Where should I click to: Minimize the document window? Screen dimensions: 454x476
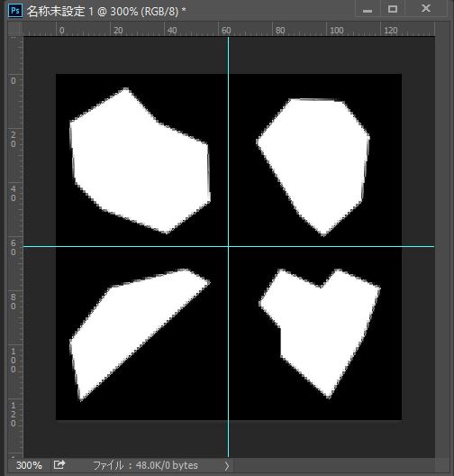(368, 10)
